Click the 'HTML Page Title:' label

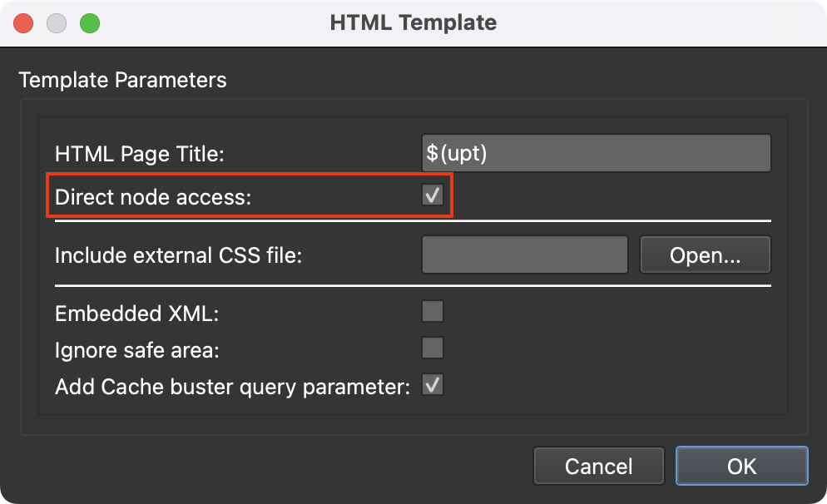coord(139,155)
